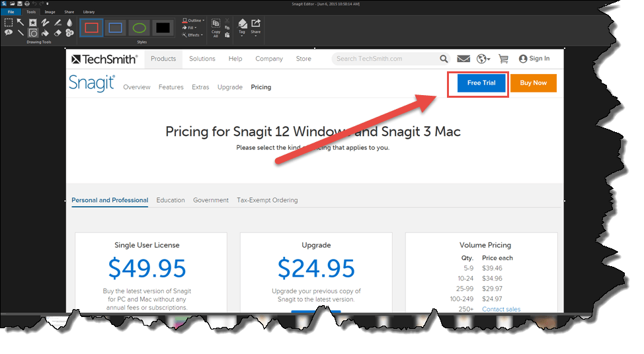
Task: Click the Free Trial button
Action: (481, 83)
